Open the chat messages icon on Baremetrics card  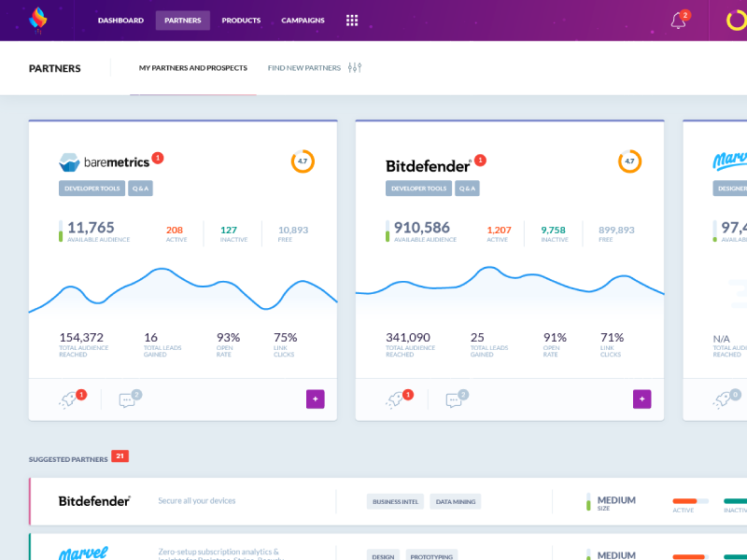127,400
